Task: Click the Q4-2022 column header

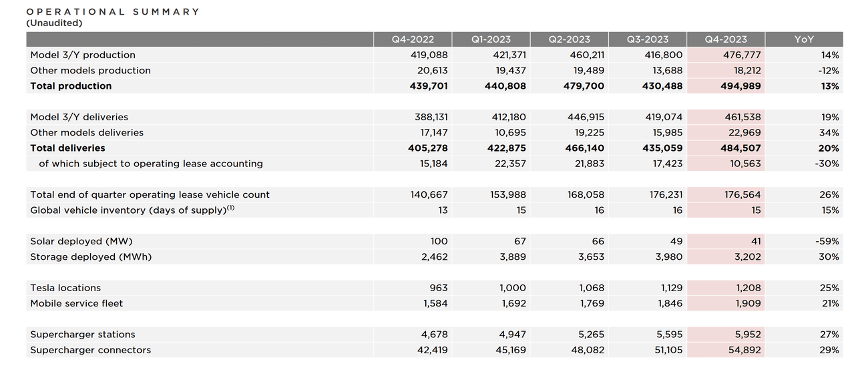Action: [x=412, y=39]
